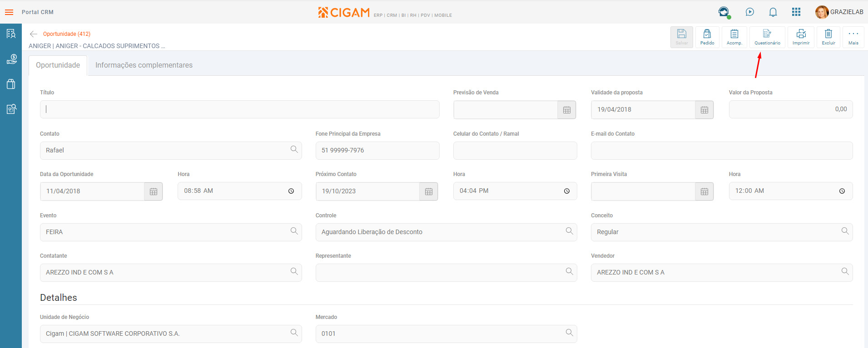Open the Questionário toolbar button
Viewport: 868px width, 348px height.
pos(767,37)
